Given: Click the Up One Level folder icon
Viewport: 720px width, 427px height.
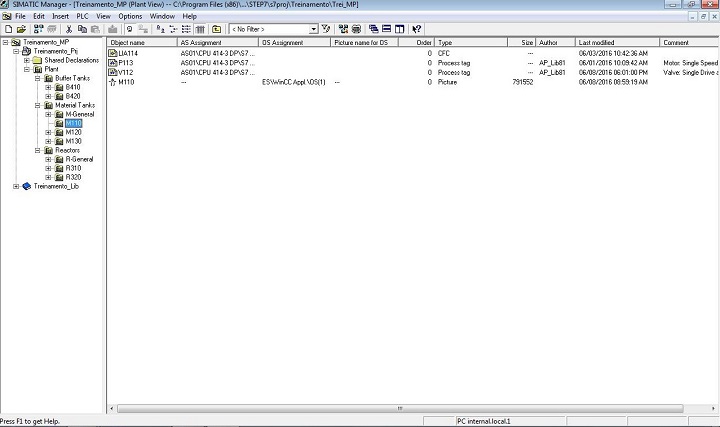Looking at the screenshot, I should [x=216, y=29].
